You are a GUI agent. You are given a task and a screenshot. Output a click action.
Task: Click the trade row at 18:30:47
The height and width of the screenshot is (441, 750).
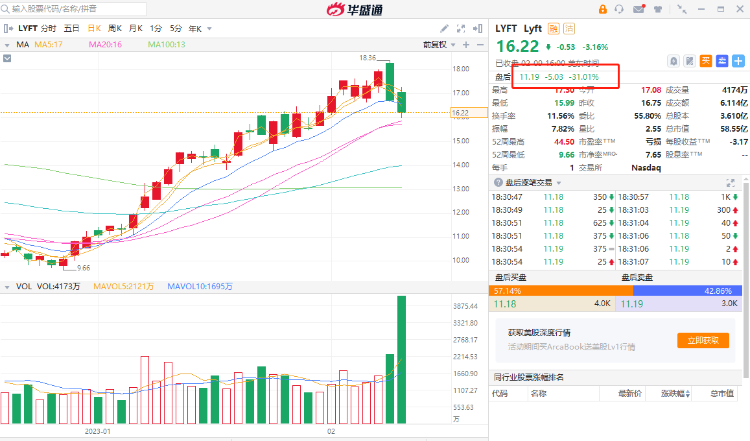tap(552, 197)
